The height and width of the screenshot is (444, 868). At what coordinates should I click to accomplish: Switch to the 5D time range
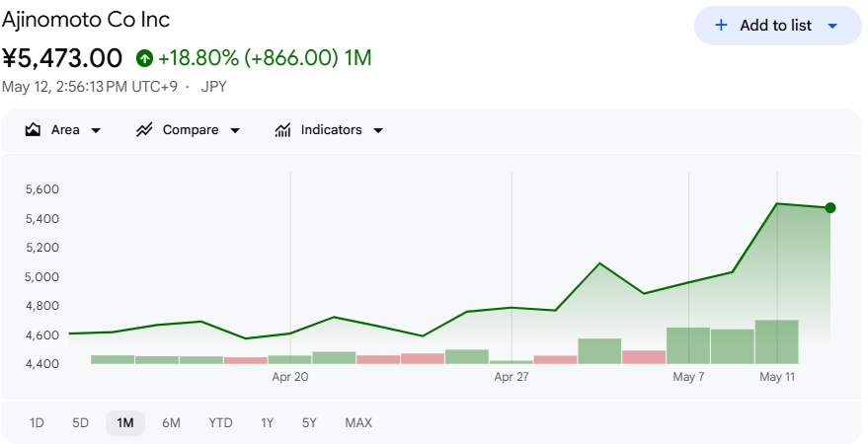[x=80, y=423]
